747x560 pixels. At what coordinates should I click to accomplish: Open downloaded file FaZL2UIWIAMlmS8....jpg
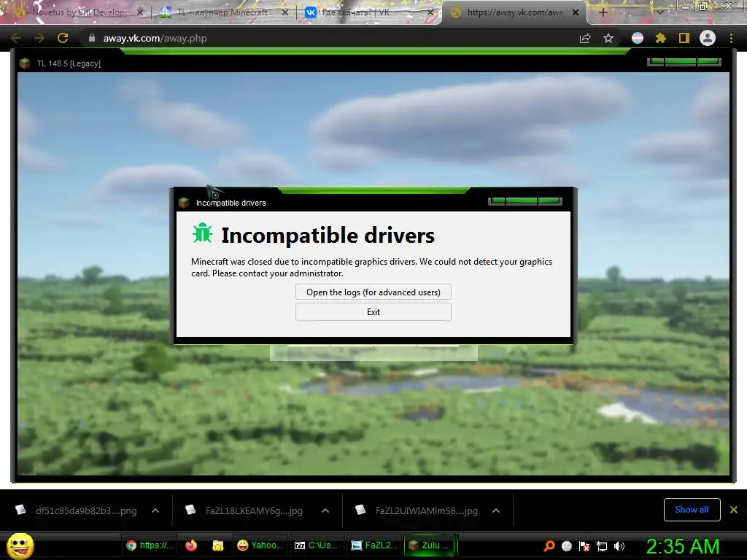coord(417,510)
